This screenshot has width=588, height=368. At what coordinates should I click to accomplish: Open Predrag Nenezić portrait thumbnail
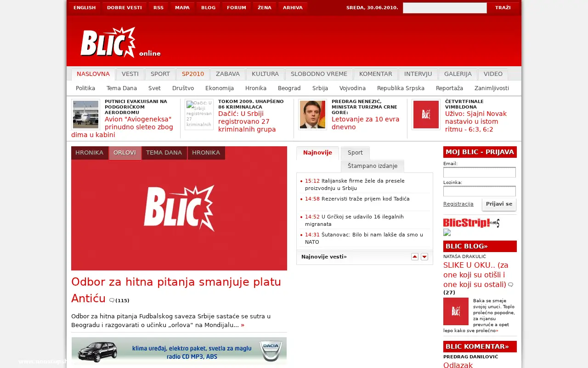point(312,115)
